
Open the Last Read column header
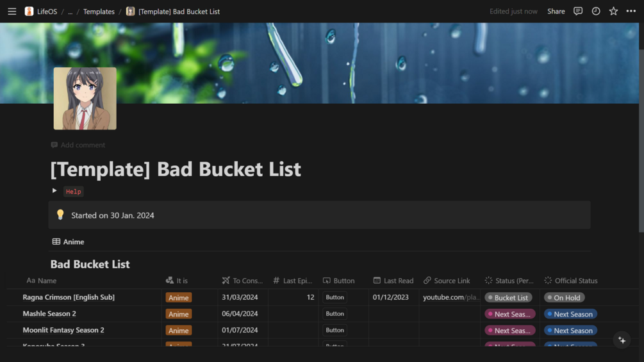point(393,281)
